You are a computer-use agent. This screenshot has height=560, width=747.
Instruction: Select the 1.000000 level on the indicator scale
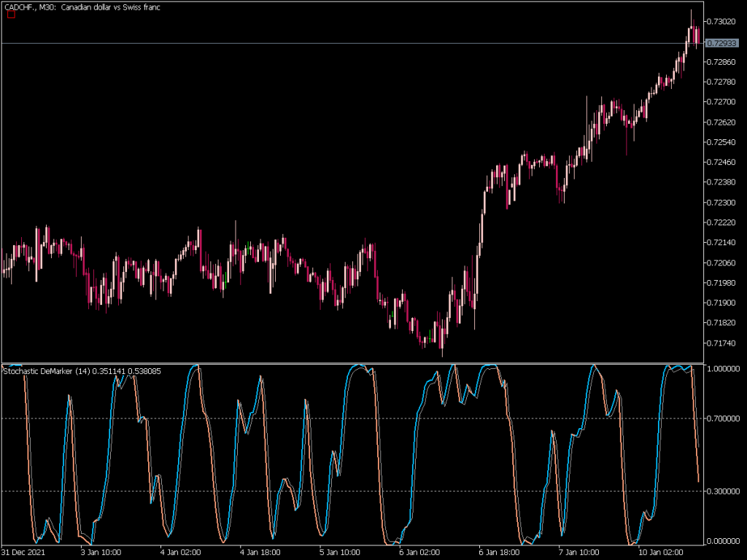click(723, 369)
